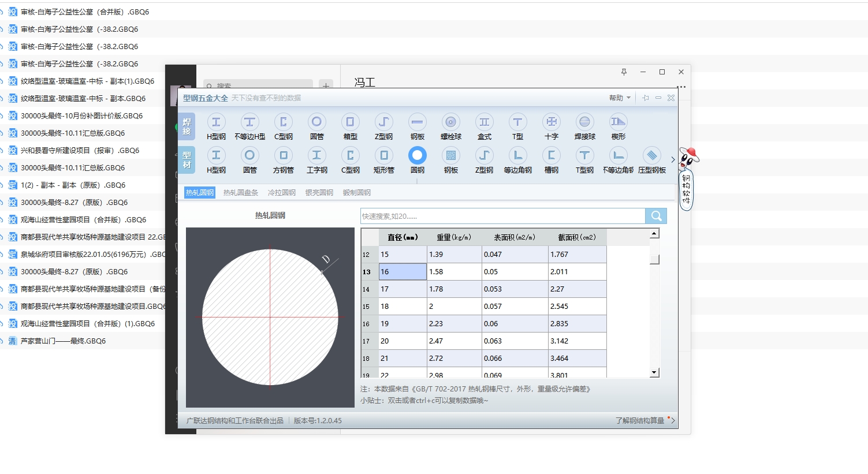Click the blue magnifier search button
The width and height of the screenshot is (868, 474).
click(x=656, y=216)
